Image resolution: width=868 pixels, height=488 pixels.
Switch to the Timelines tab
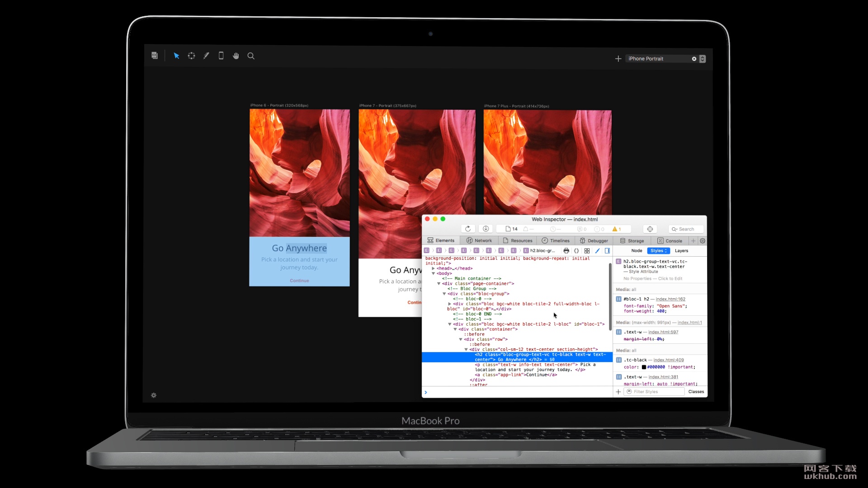[556, 241]
